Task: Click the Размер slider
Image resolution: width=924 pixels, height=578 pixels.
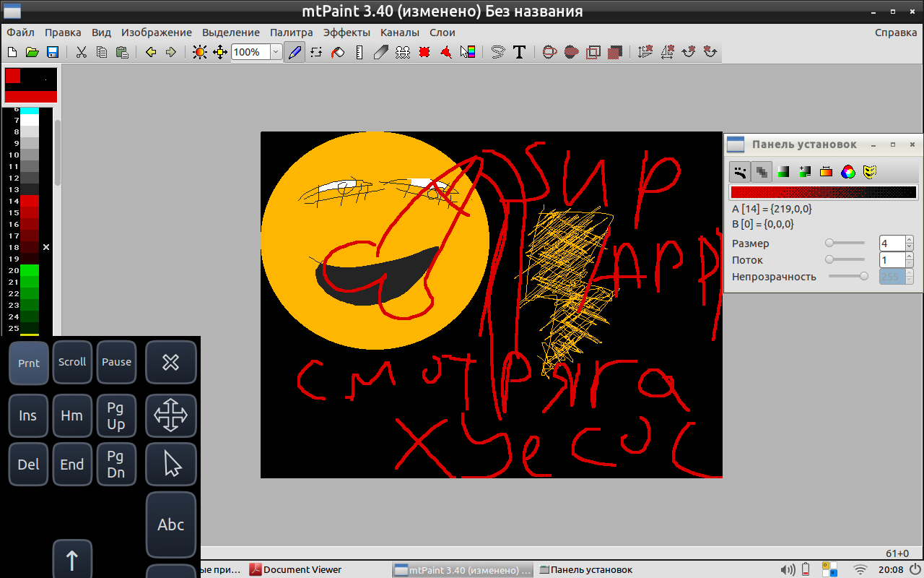Action: pyautogui.click(x=846, y=243)
